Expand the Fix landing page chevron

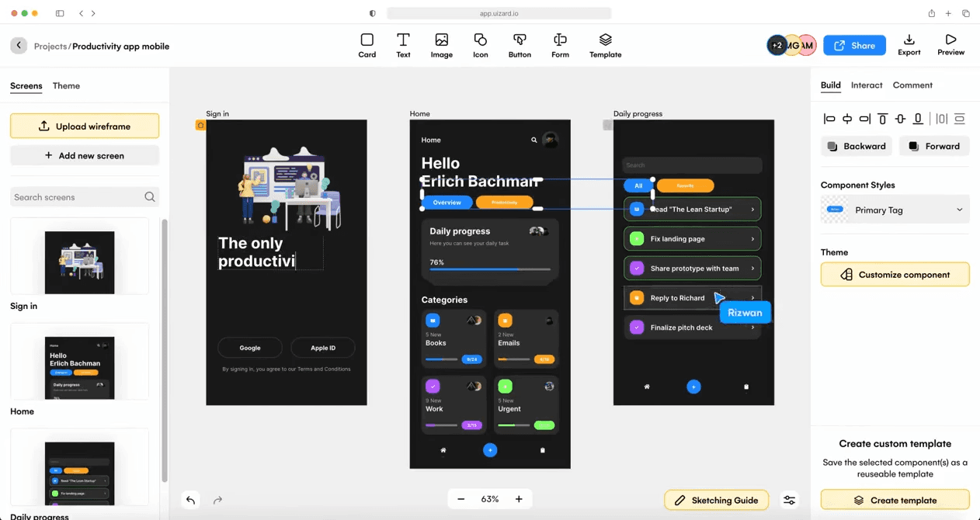(x=752, y=239)
